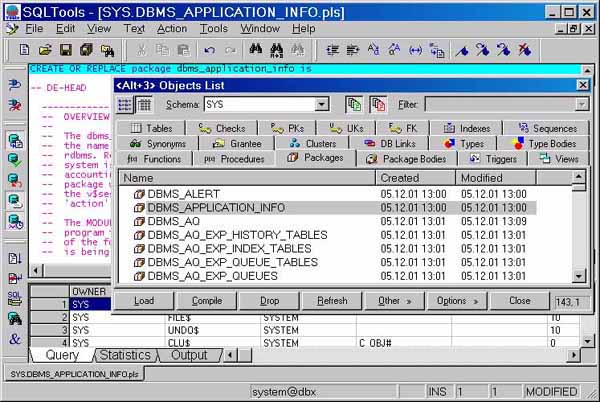
Task: Open the Schema dropdown showing SYS
Action: pos(321,104)
